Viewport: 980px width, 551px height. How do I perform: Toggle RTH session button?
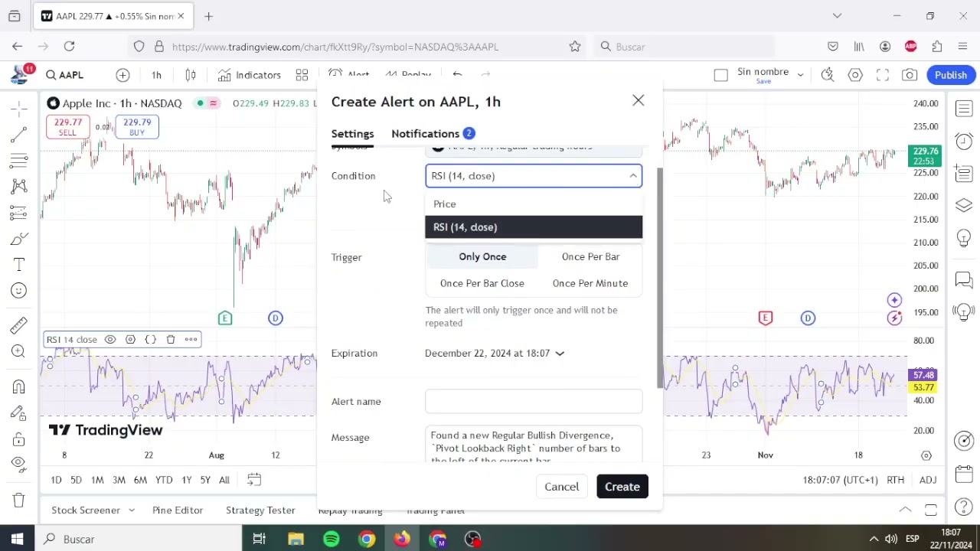point(895,480)
